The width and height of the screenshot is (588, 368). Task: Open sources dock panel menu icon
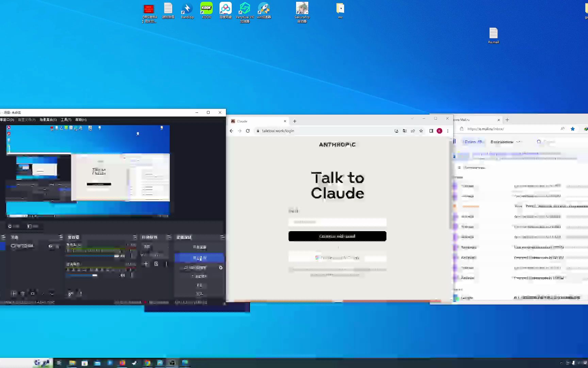[61, 237]
